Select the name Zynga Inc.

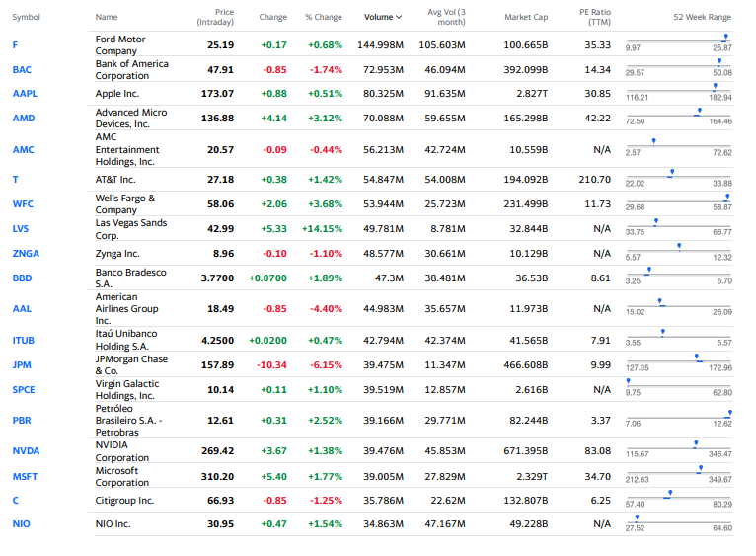click(x=117, y=254)
